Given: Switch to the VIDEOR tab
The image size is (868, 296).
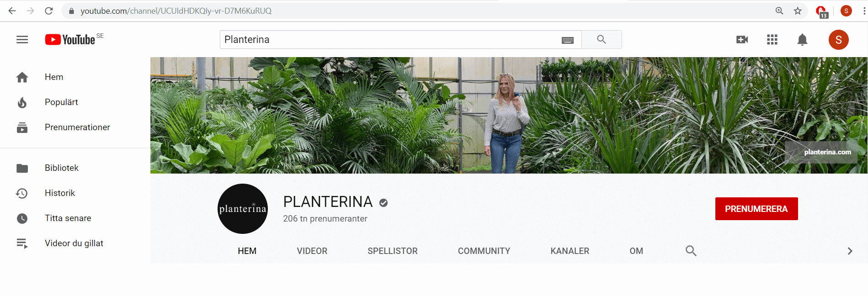Looking at the screenshot, I should (x=312, y=251).
